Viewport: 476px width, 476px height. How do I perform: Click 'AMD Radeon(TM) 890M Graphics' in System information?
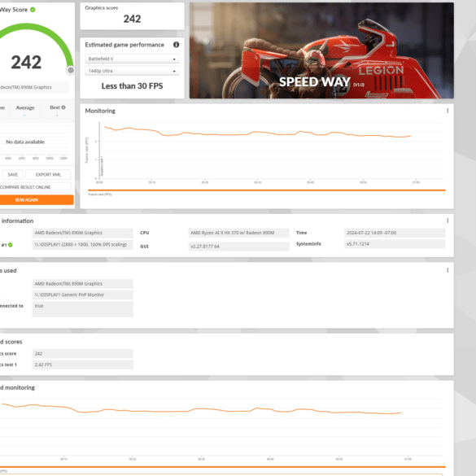click(82, 233)
